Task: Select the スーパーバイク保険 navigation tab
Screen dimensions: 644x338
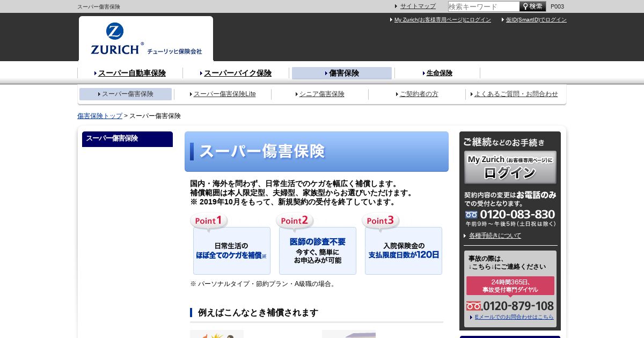Action: (x=238, y=73)
